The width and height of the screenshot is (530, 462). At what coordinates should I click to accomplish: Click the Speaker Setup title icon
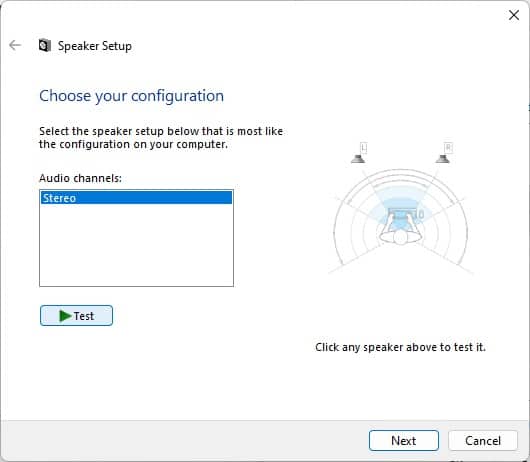pos(45,45)
